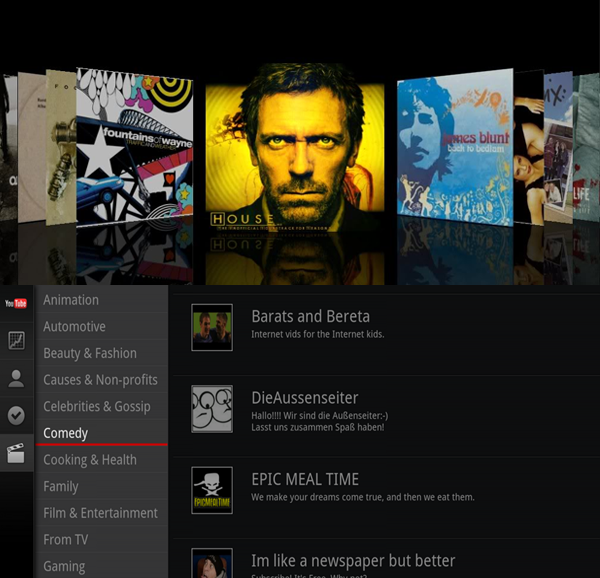Click the Barats and Bereta title

(x=310, y=316)
